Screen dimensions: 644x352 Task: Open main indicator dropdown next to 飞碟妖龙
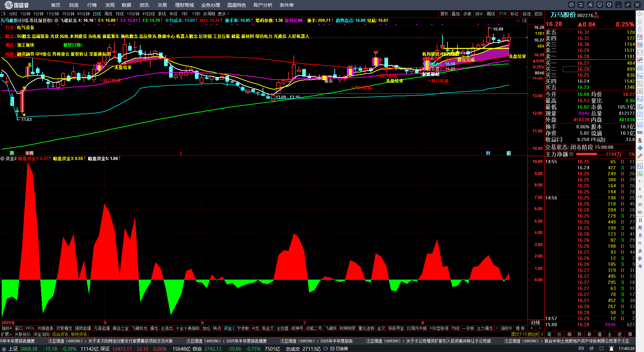56,20
